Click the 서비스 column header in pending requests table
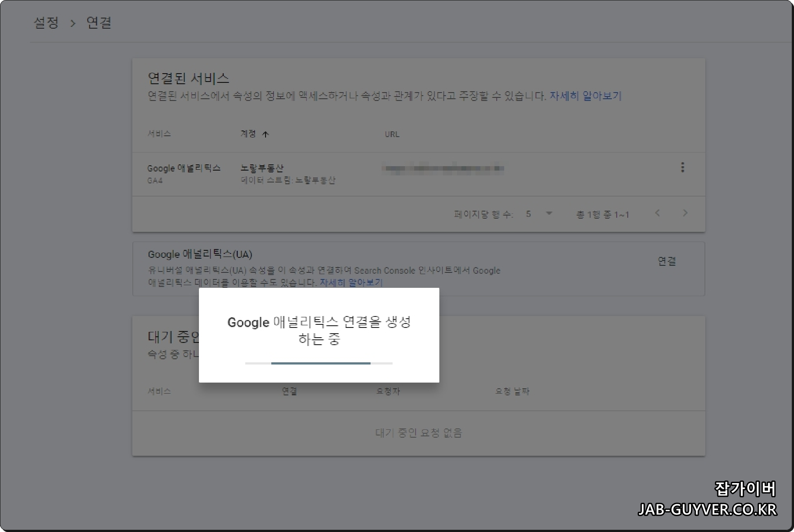This screenshot has width=794, height=532. tap(159, 391)
